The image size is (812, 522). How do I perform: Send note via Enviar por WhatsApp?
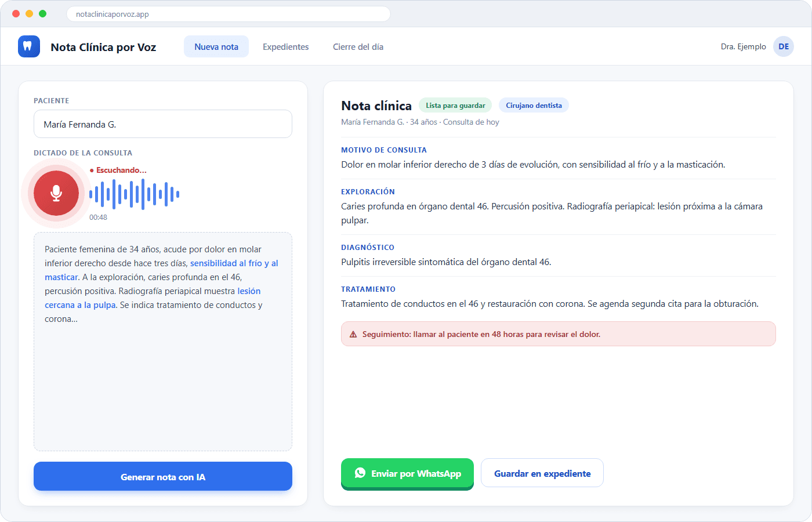tap(407, 473)
